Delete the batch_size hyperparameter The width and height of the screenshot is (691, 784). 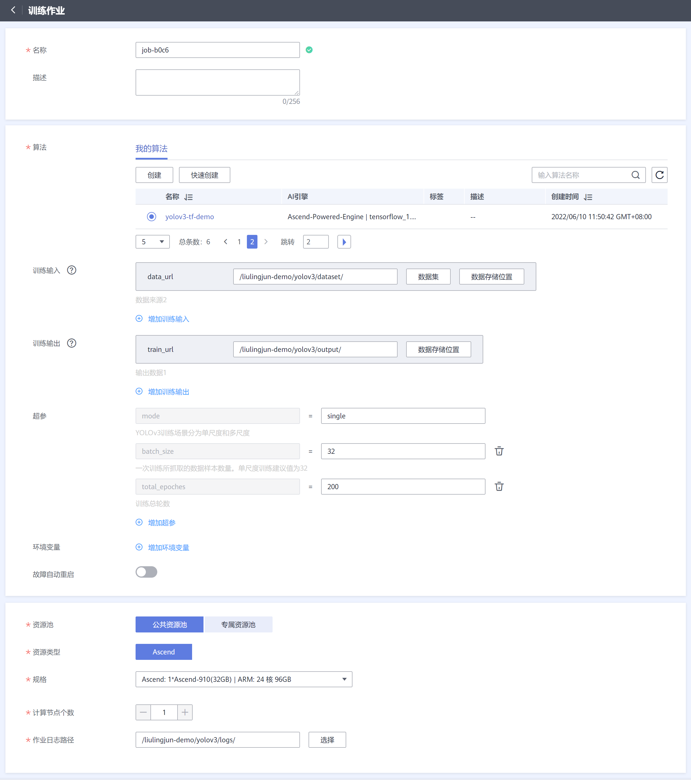[x=499, y=452]
